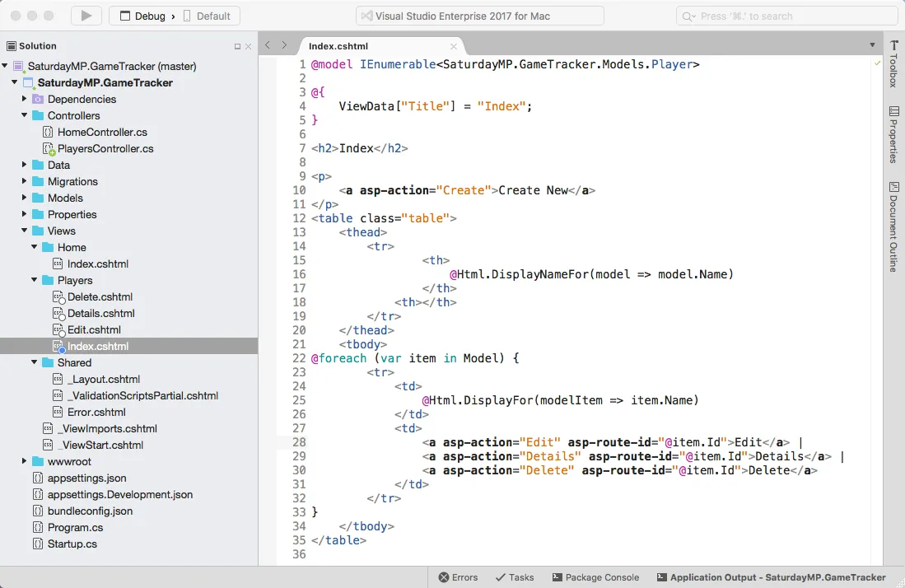Image resolution: width=905 pixels, height=588 pixels.
Task: Open Index.cshtml under the Home folder
Action: click(97, 264)
